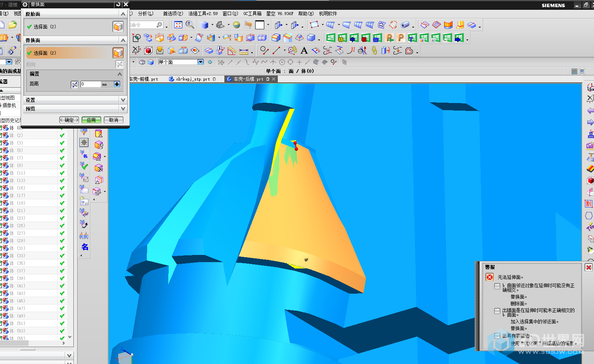594x364 pixels.
Task: Open the 单个面 face rule dropdown
Action: [x=200, y=62]
